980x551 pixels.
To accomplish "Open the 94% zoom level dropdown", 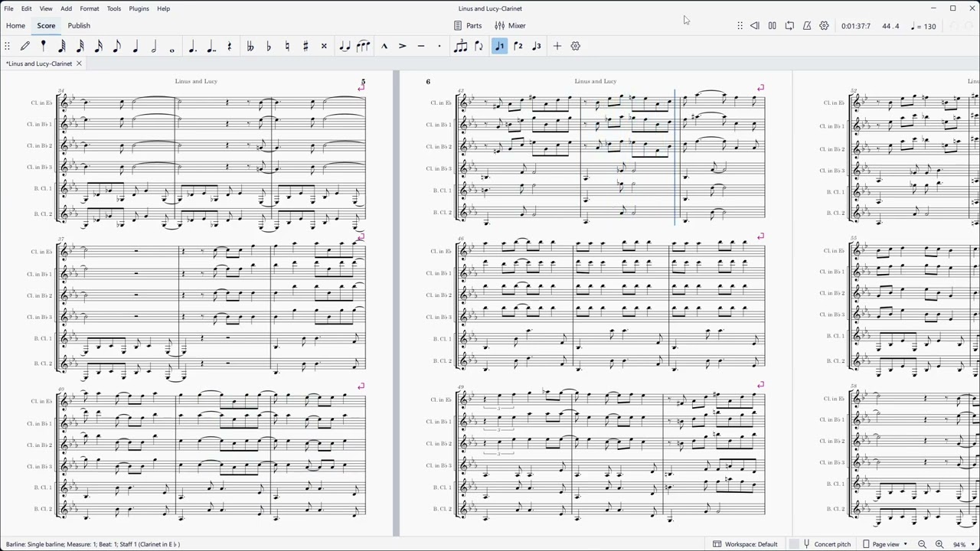I will [962, 544].
